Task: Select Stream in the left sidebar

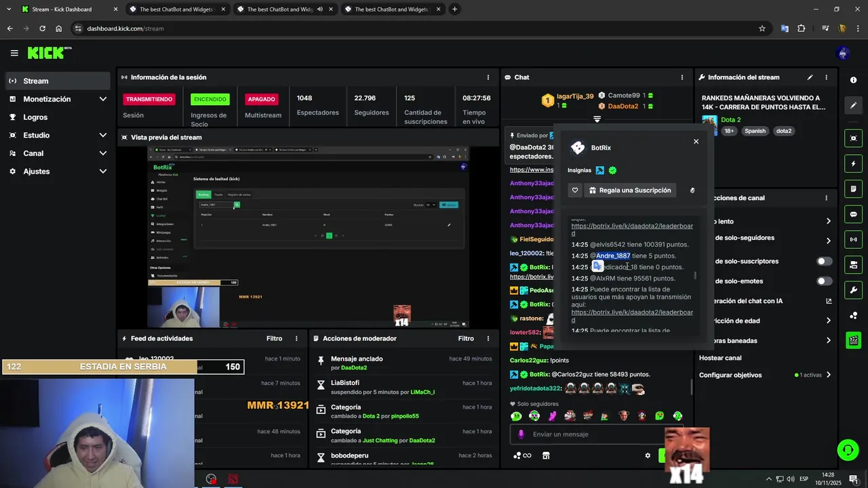Action: 56,81
